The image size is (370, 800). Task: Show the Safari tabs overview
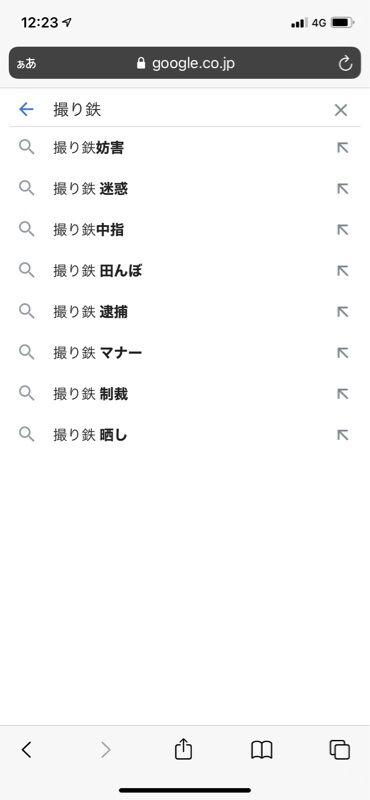(340, 749)
